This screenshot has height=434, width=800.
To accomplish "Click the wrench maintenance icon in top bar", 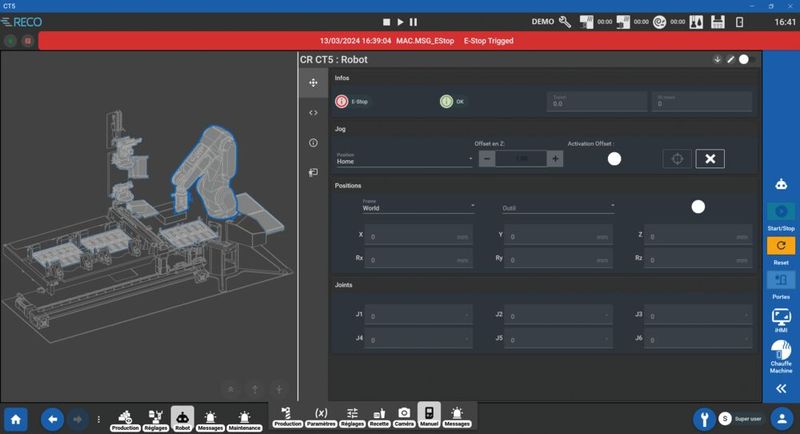I will pyautogui.click(x=564, y=21).
